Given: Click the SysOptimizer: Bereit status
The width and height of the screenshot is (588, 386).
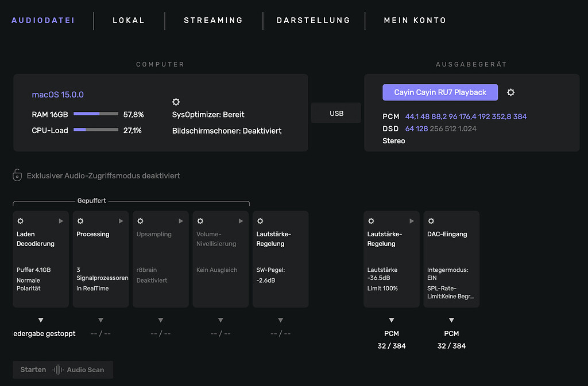Looking at the screenshot, I should [x=208, y=115].
